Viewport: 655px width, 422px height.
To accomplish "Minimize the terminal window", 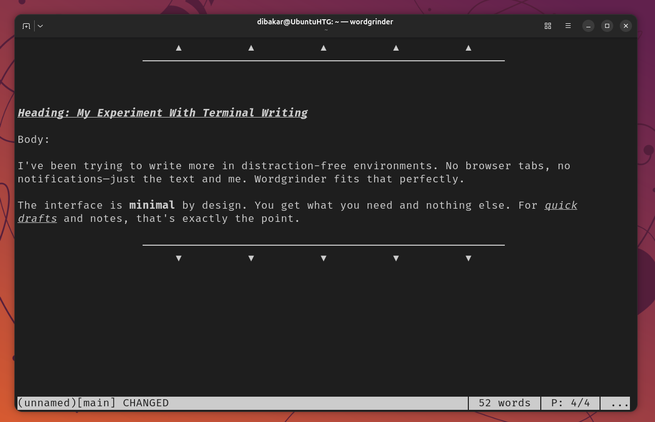I will 588,26.
